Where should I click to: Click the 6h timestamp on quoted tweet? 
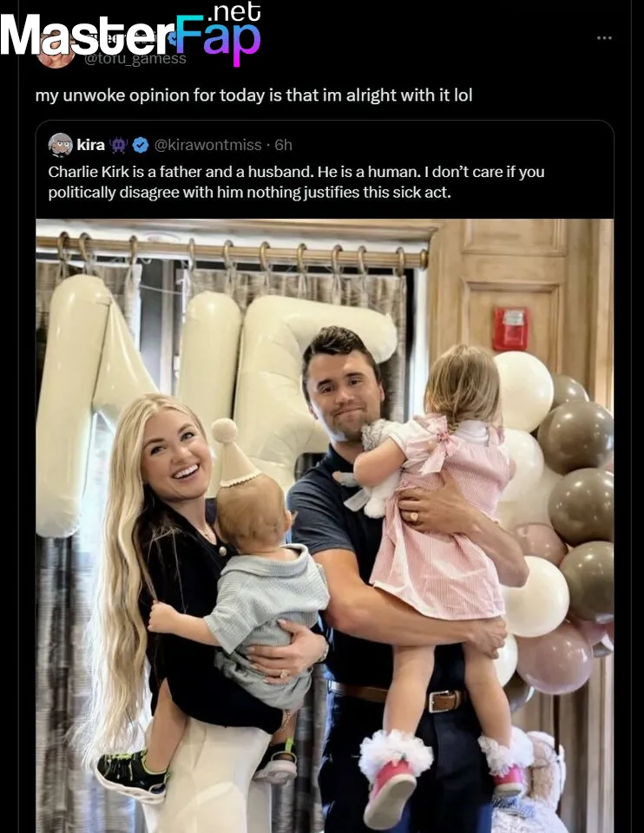[x=283, y=145]
